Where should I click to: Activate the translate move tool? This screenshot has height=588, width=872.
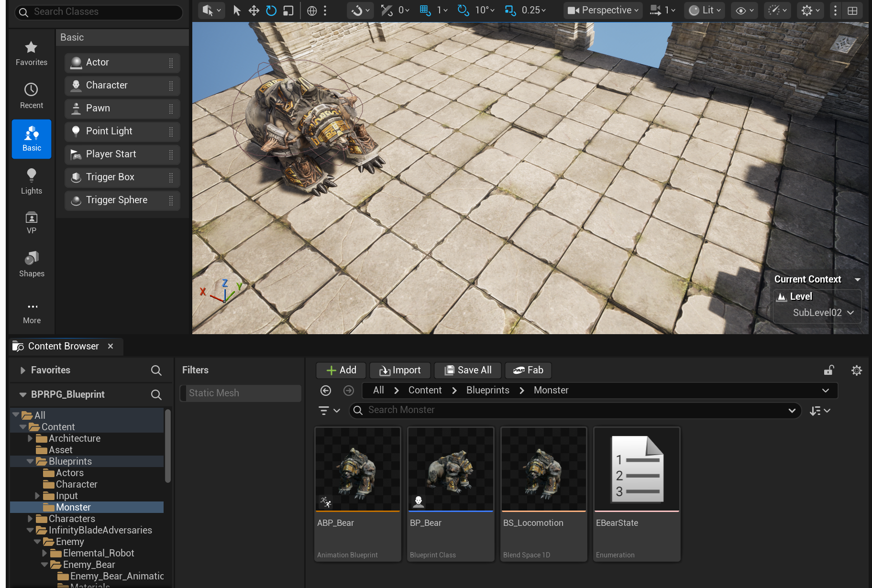(x=254, y=10)
